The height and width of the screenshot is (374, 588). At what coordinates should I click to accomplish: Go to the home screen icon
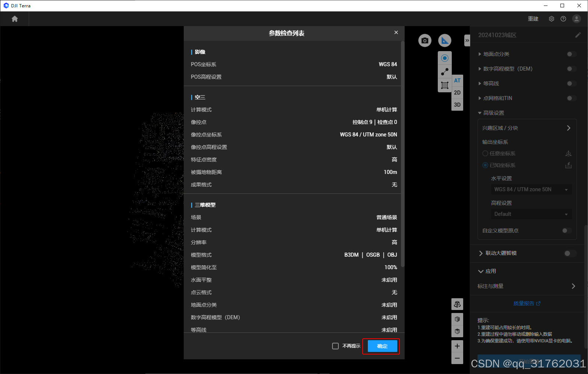coord(15,19)
